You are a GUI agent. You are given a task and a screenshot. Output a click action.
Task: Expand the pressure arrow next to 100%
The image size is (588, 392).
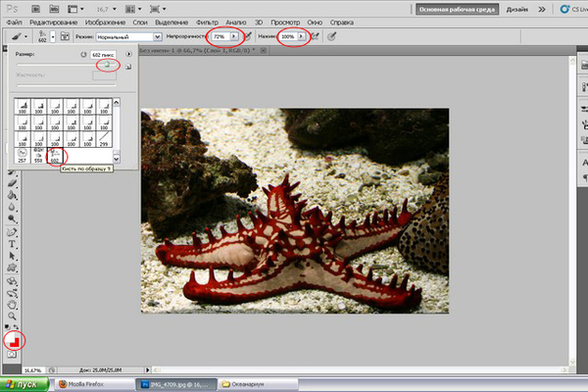(x=303, y=36)
